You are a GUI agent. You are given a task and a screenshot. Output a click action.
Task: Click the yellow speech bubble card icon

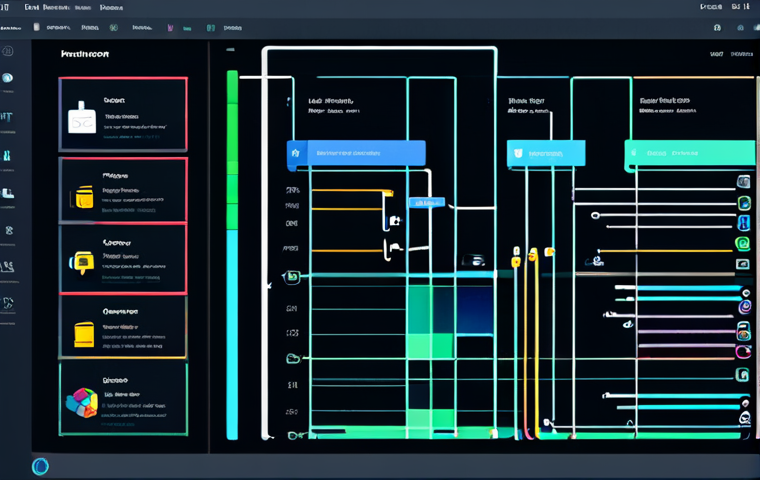tap(82, 262)
